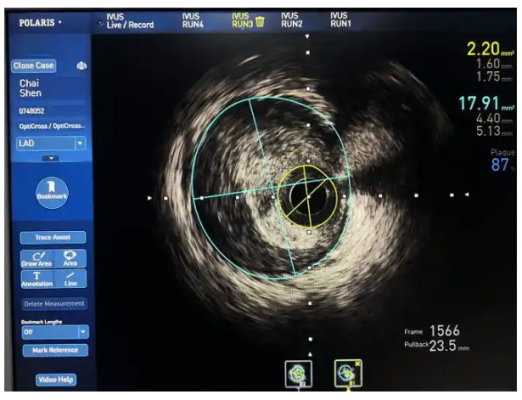Click the round Bookmark button
Viewport: 522px width, 400px height.
pyautogui.click(x=52, y=193)
